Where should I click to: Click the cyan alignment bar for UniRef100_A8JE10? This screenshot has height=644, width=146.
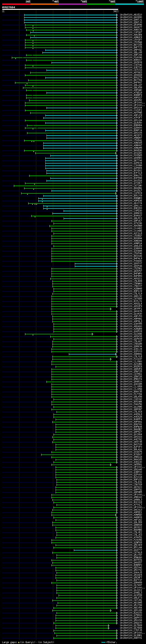click(71, 15)
